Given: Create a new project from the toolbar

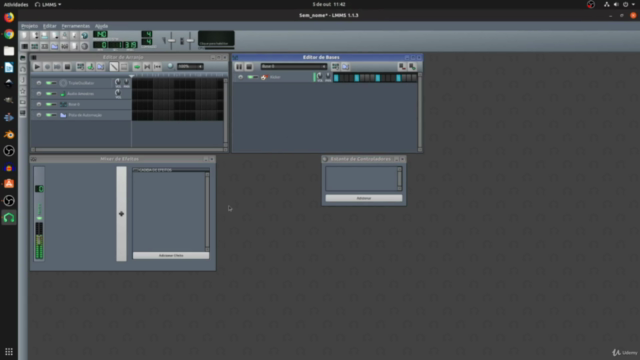Looking at the screenshot, I should click(24, 36).
